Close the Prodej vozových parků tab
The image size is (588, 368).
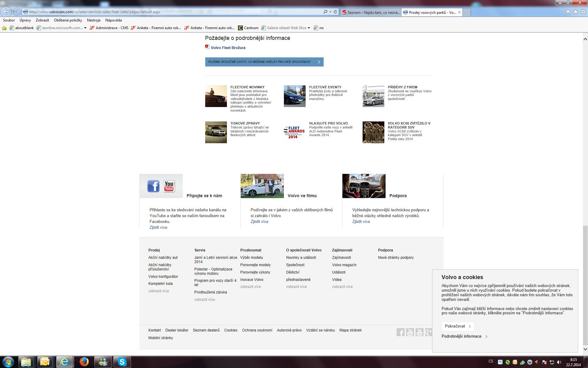tap(459, 13)
